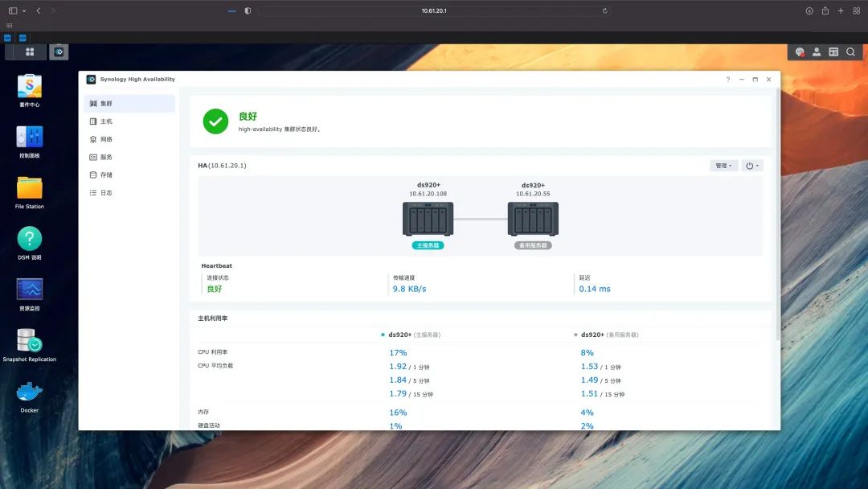This screenshot has height=489, width=868.
Task: Switch to the 服务 Service section
Action: pyautogui.click(x=129, y=157)
